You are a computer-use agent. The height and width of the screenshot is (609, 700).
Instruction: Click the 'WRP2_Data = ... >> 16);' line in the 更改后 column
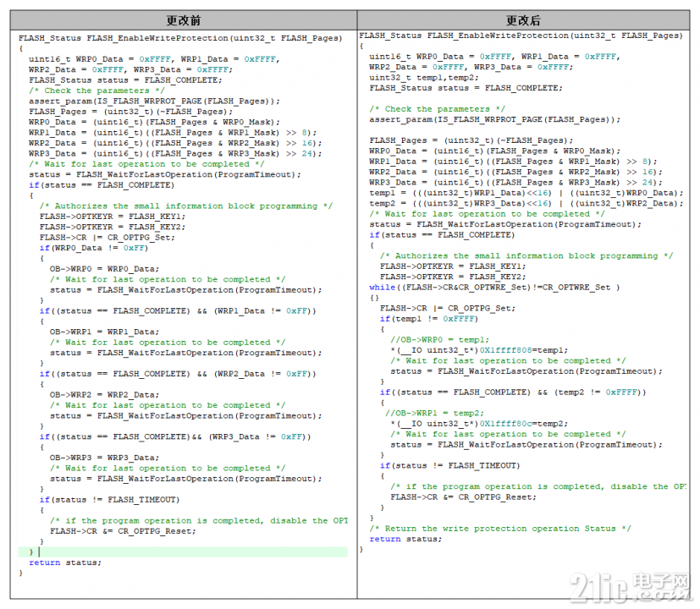coord(515,173)
